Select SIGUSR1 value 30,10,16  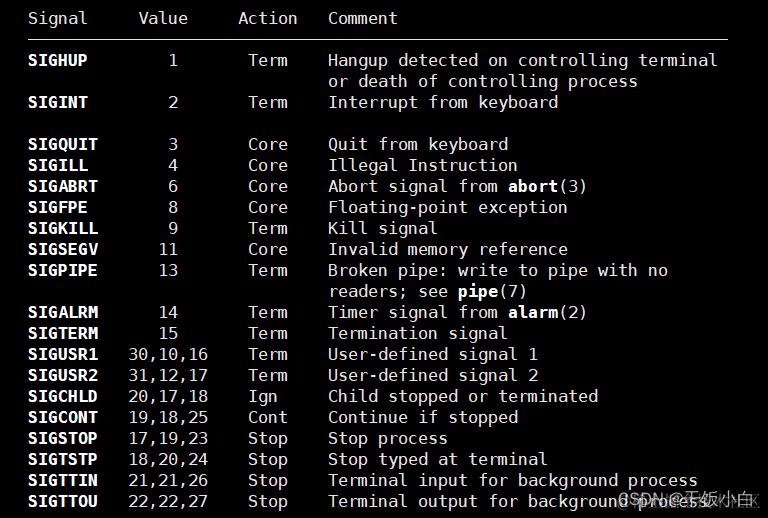click(x=168, y=354)
